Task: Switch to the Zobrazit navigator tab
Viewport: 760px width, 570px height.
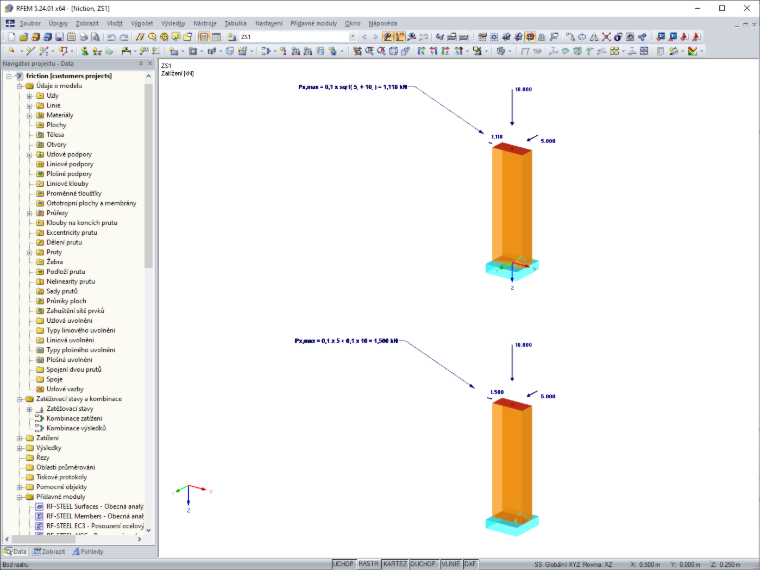Action: 49,552
